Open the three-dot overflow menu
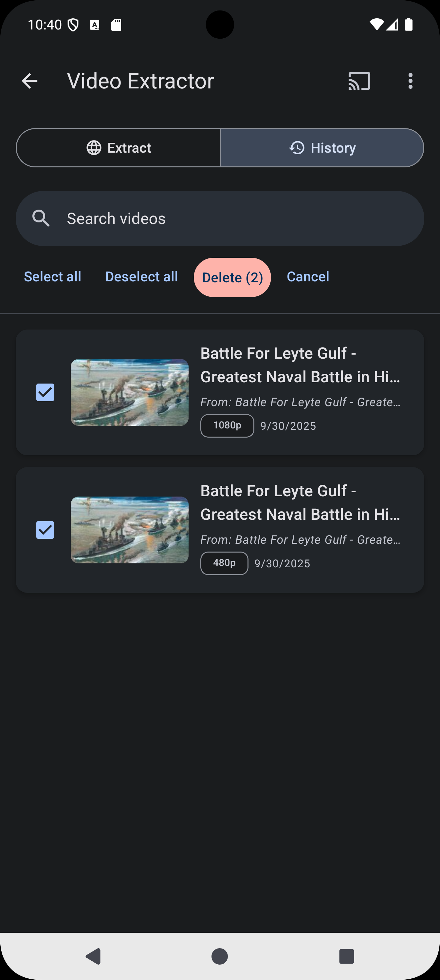This screenshot has width=440, height=980. click(410, 81)
